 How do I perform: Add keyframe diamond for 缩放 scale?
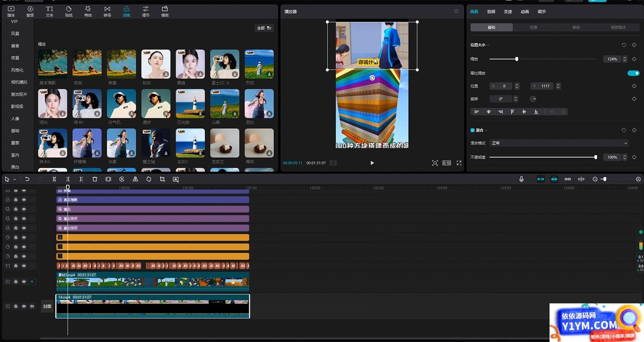pos(634,59)
